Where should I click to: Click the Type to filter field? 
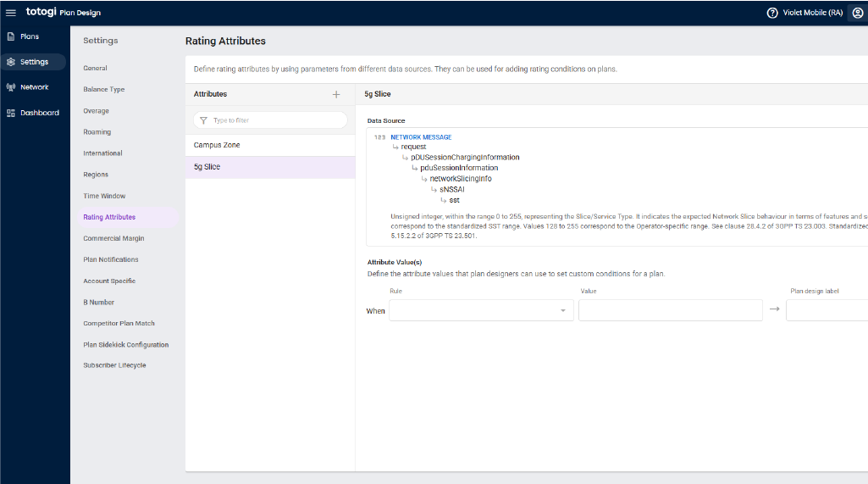pos(270,120)
